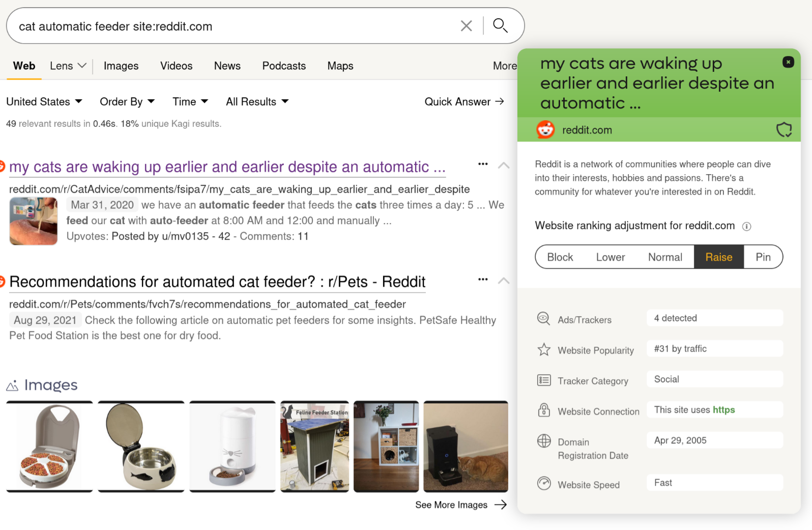Switch to the Podcasts tab
The width and height of the screenshot is (812, 530).
click(x=284, y=66)
